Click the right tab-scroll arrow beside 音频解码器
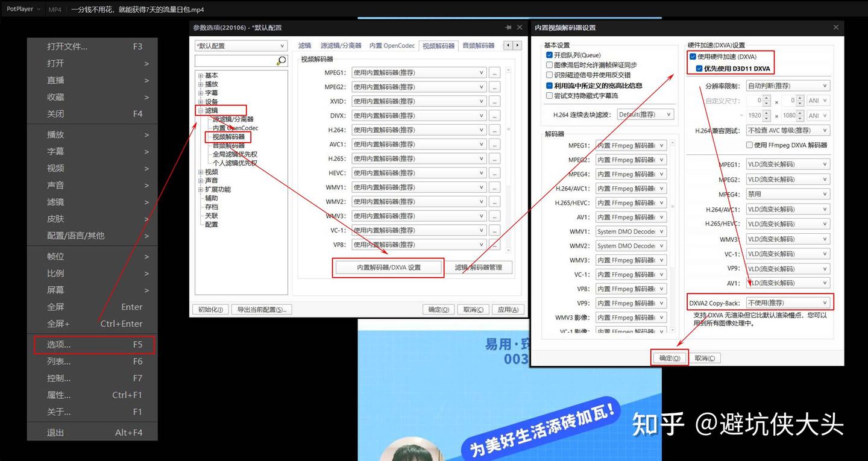Image resolution: width=868 pixels, height=461 pixels. point(517,45)
